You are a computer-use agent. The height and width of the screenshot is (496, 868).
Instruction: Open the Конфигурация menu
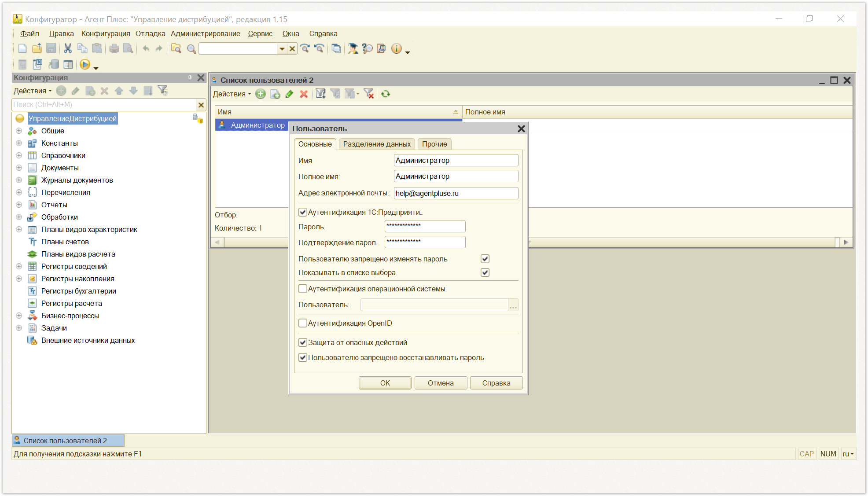(x=106, y=33)
